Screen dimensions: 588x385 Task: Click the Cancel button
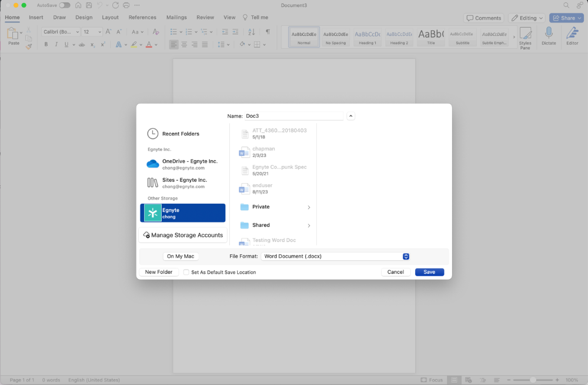(396, 273)
